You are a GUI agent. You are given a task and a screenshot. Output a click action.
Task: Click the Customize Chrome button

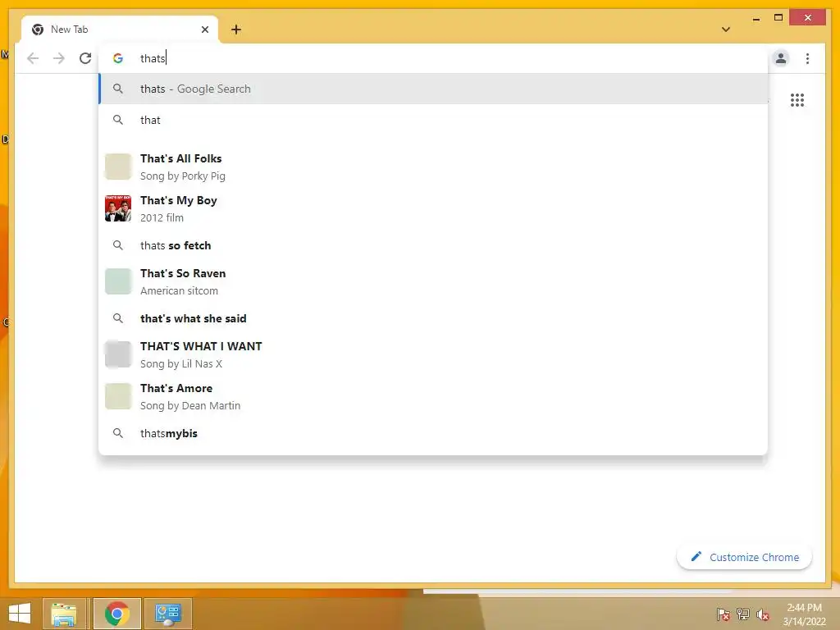[744, 557]
